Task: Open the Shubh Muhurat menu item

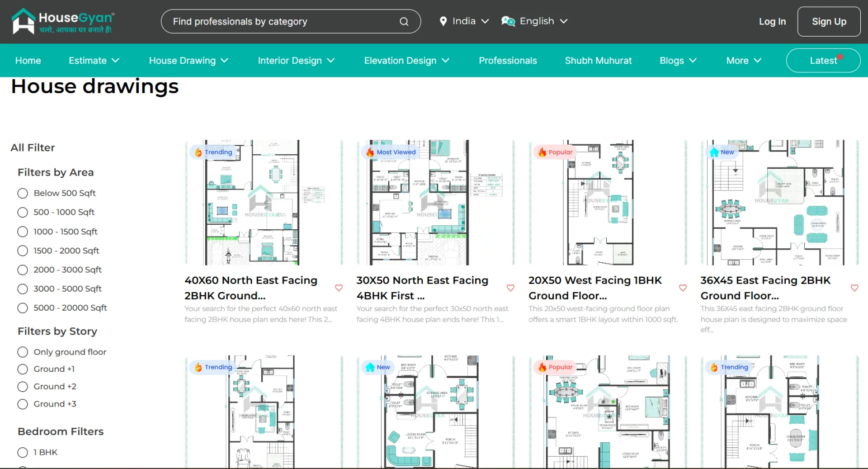Action: point(598,61)
